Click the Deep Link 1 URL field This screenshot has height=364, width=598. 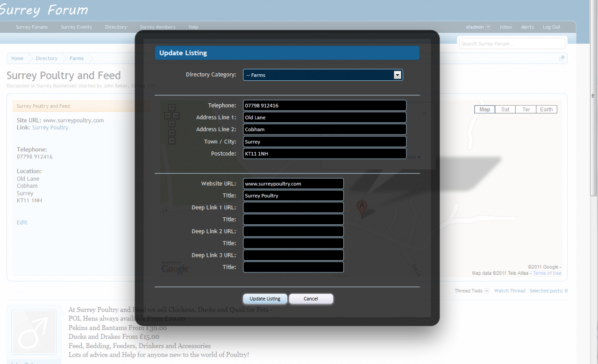(293, 207)
